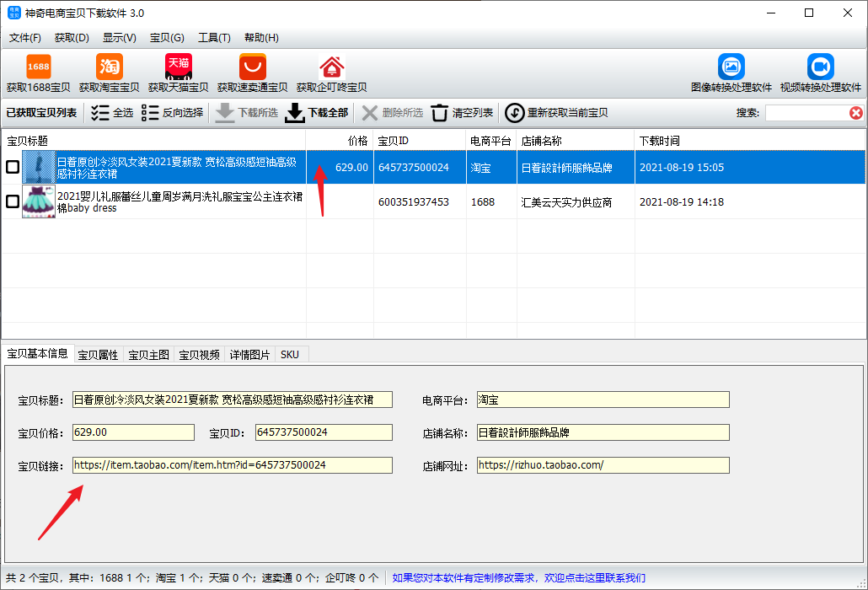Sort by 价格 column header

340,141
